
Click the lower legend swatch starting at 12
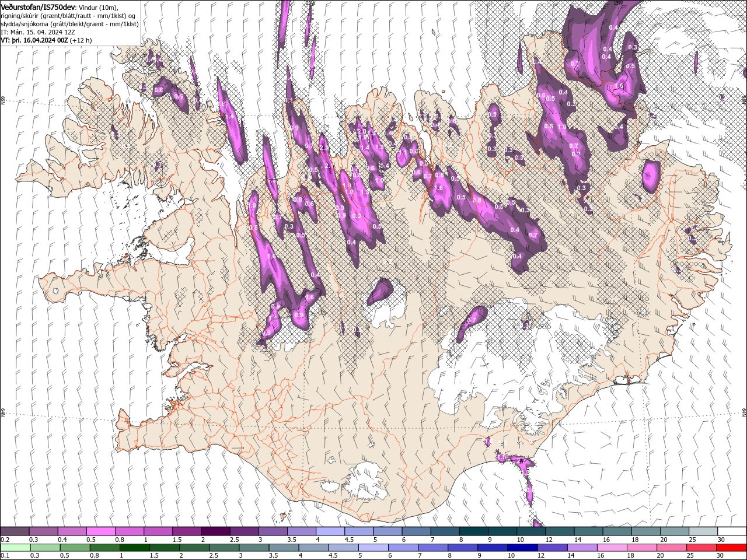point(552,548)
